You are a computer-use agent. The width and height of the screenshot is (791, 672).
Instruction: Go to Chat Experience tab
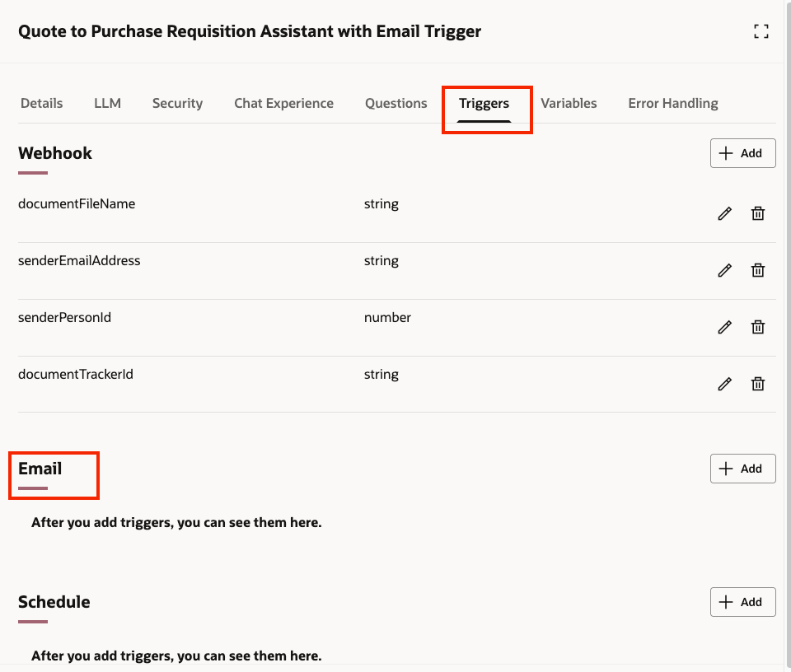pos(283,103)
